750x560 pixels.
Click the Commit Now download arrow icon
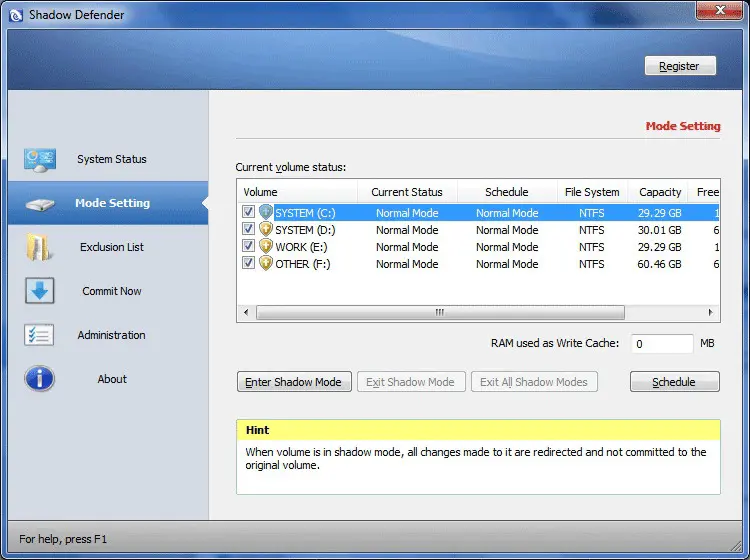40,291
